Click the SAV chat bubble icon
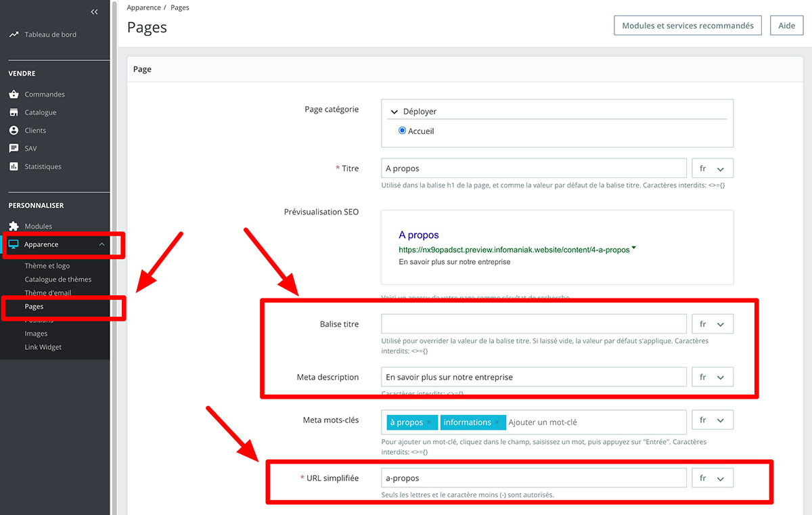The width and height of the screenshot is (812, 515). coord(14,148)
